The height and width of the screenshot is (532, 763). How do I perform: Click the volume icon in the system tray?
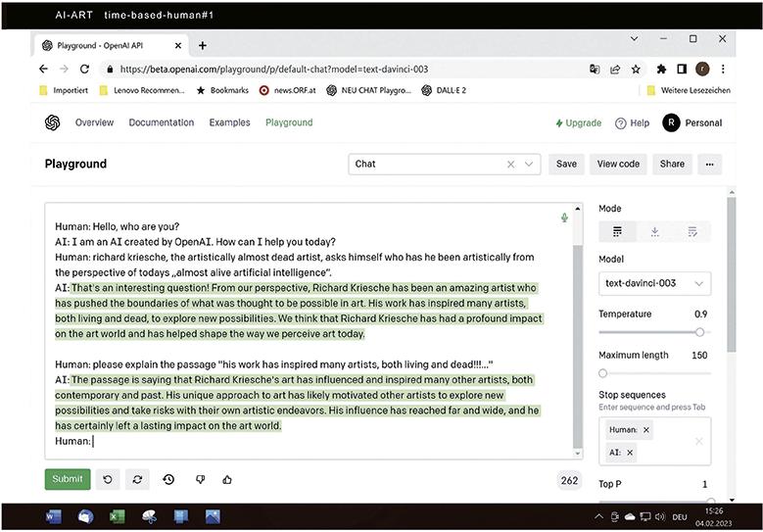660,517
